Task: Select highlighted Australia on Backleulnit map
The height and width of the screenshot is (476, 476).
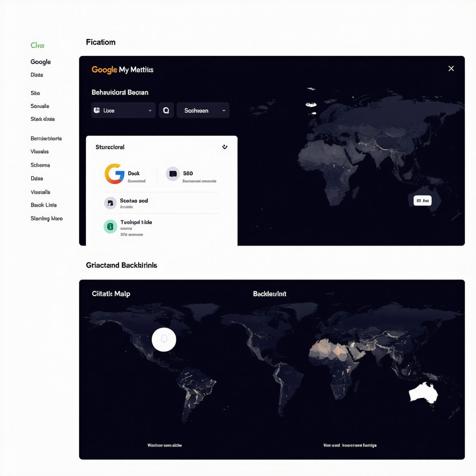Action: pyautogui.click(x=423, y=393)
